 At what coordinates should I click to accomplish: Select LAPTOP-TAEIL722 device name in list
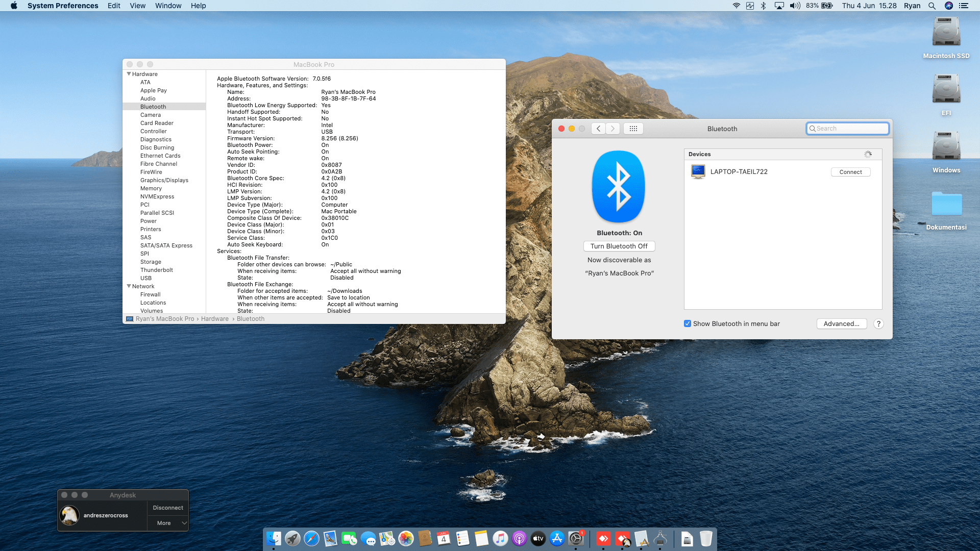pyautogui.click(x=739, y=172)
